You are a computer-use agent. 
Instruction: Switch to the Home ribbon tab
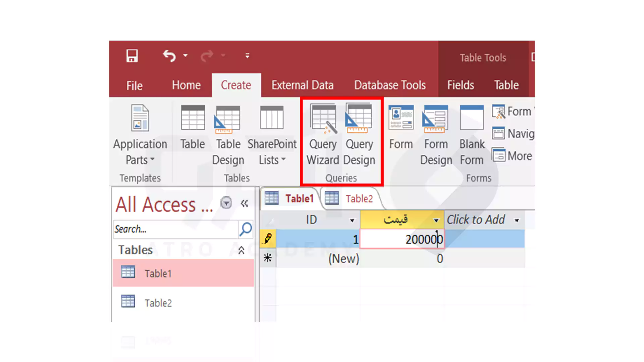pyautogui.click(x=186, y=85)
